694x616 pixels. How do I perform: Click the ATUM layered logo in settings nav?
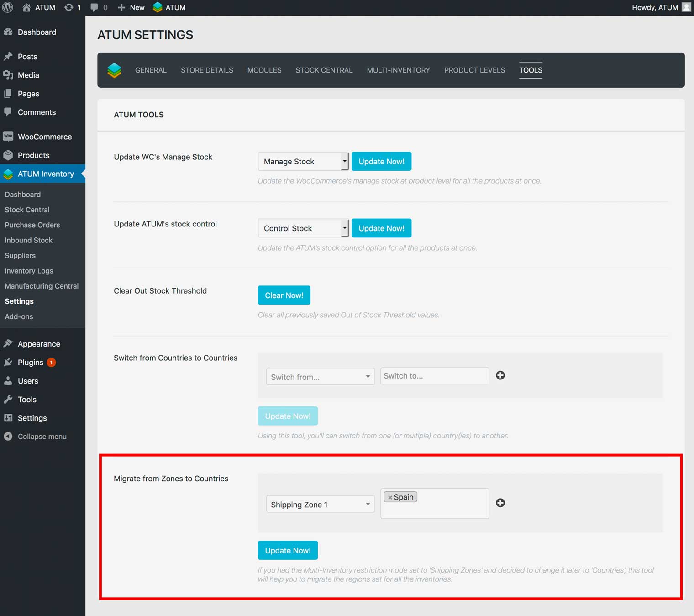[114, 70]
